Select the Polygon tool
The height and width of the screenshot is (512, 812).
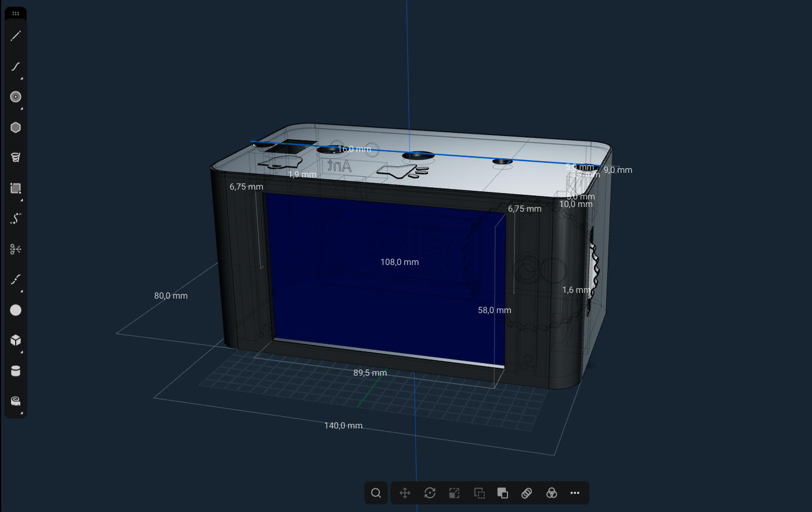coord(16,128)
